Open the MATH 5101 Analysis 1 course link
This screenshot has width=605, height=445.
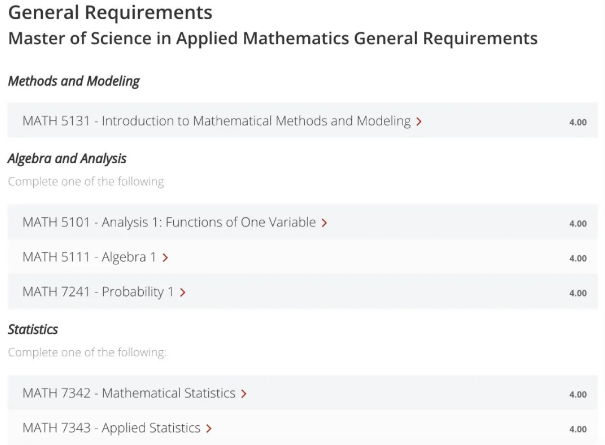(169, 223)
